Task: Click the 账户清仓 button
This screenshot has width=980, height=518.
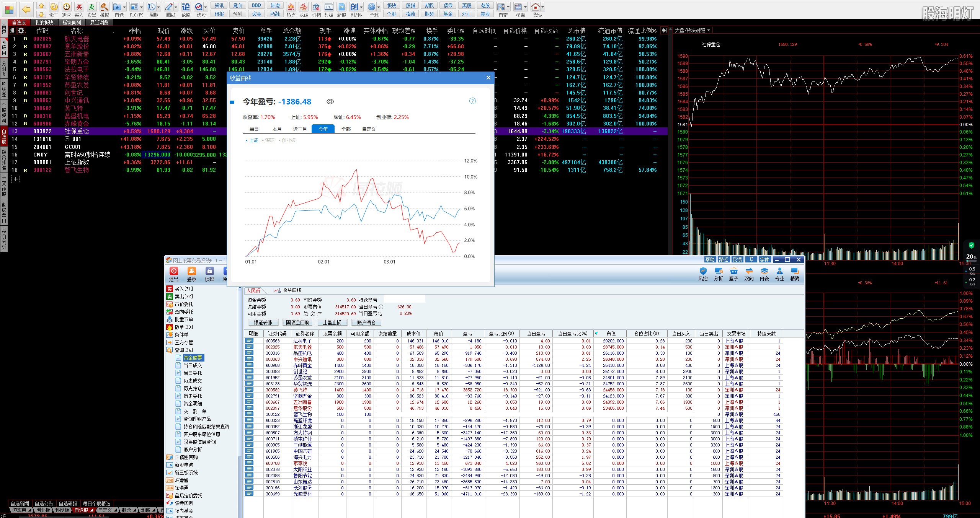Action: click(x=366, y=323)
